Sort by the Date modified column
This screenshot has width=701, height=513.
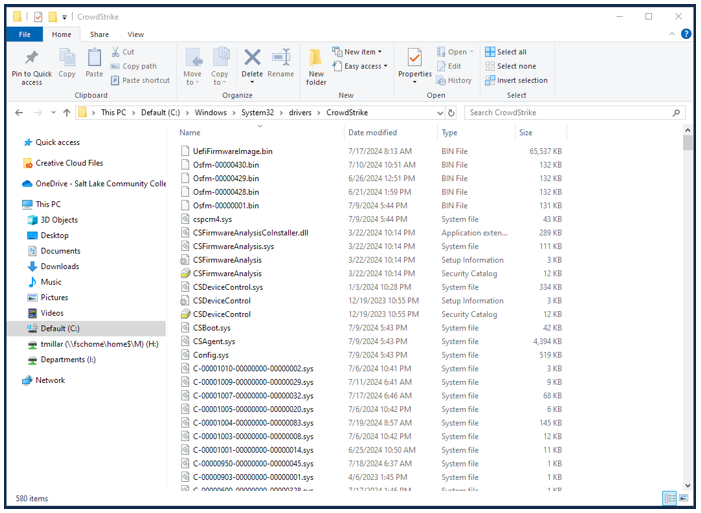coord(372,133)
